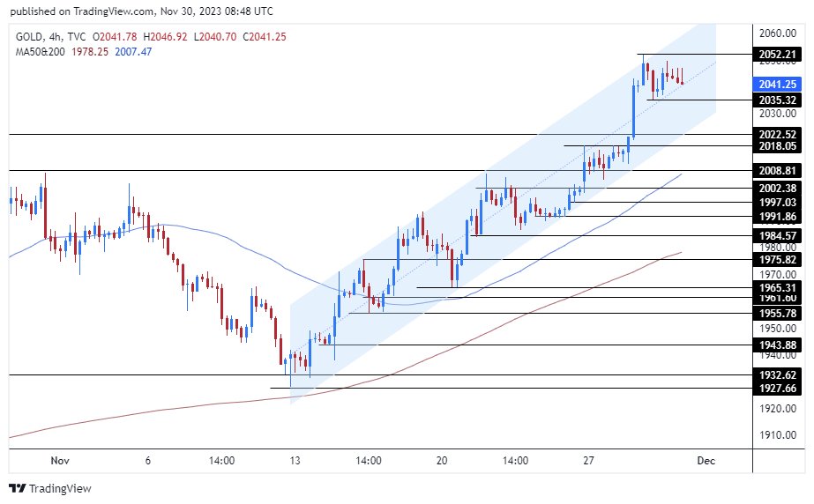Click the Nov date on time axis
This screenshot has width=814, height=504.
pyautogui.click(x=59, y=461)
